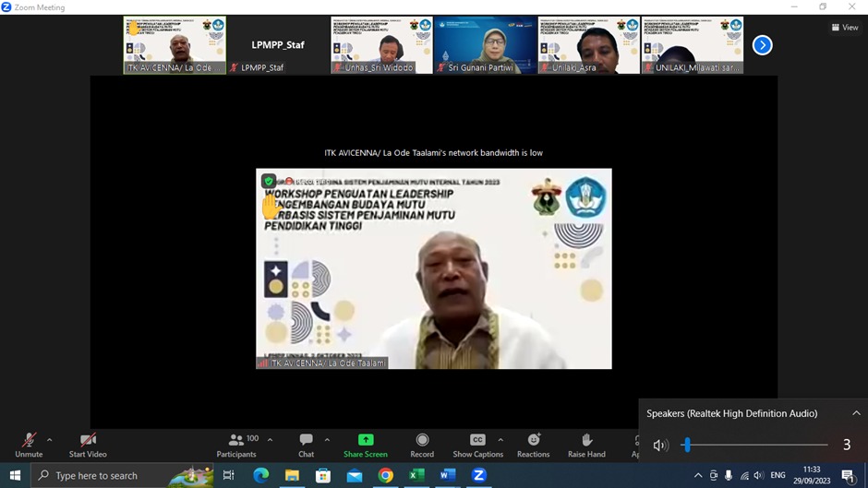Raise Hand in the meeting
This screenshot has width=868, height=488.
(x=586, y=441)
